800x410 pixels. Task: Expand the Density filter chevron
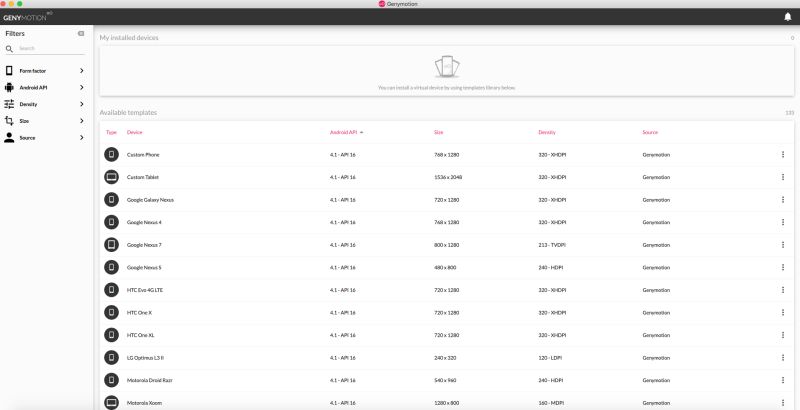82,104
